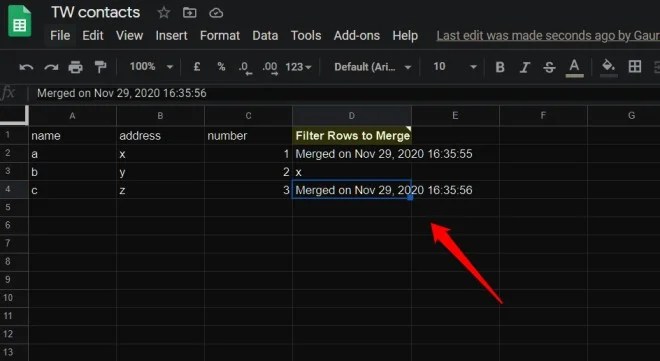The width and height of the screenshot is (660, 361).
Task: Select column G header
Action: click(x=624, y=116)
